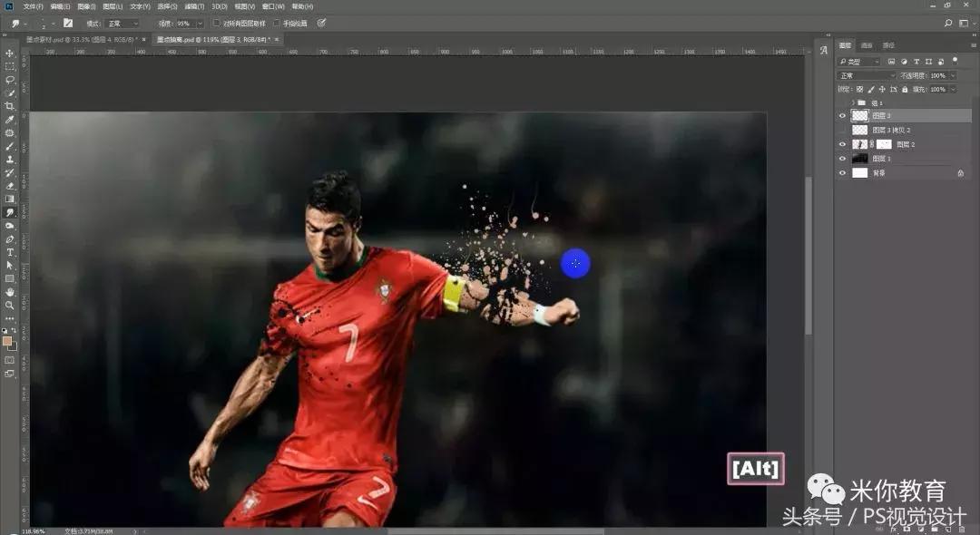980x535 pixels.
Task: Hide the 背景 layer with eye icon
Action: point(842,172)
